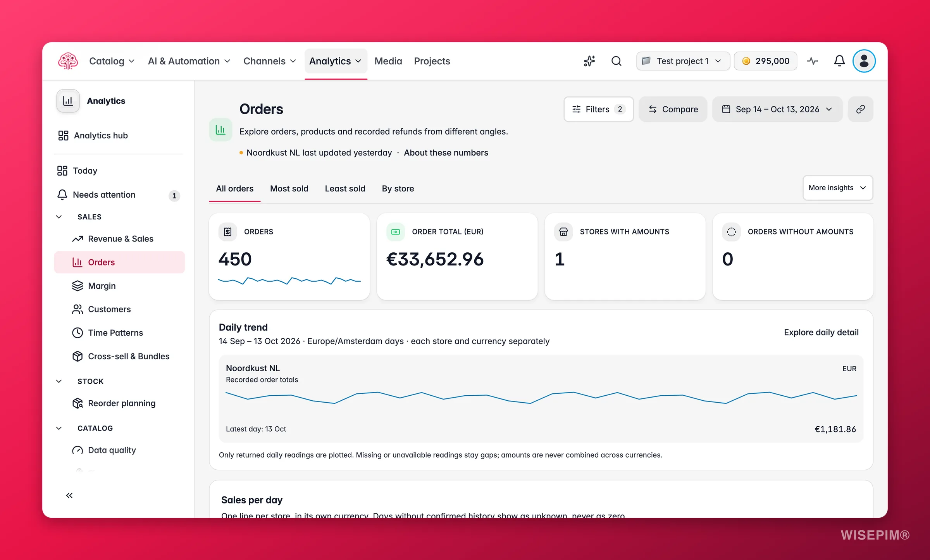Open Time Patterns page

coord(119,333)
